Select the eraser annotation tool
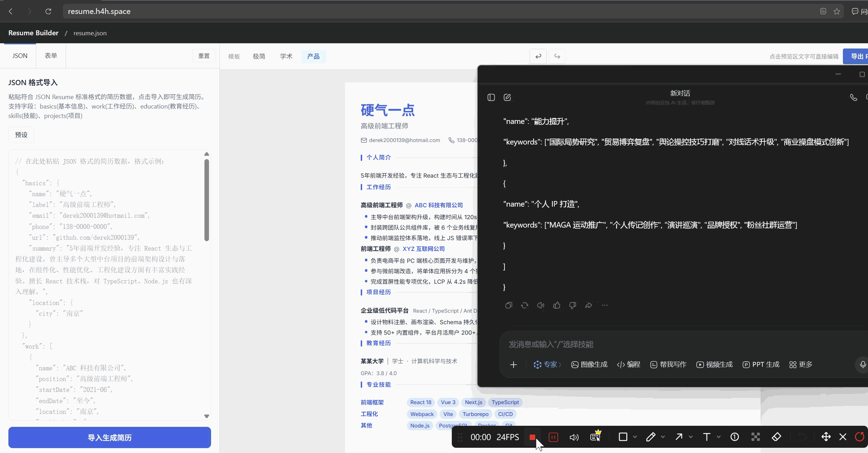 (x=776, y=437)
